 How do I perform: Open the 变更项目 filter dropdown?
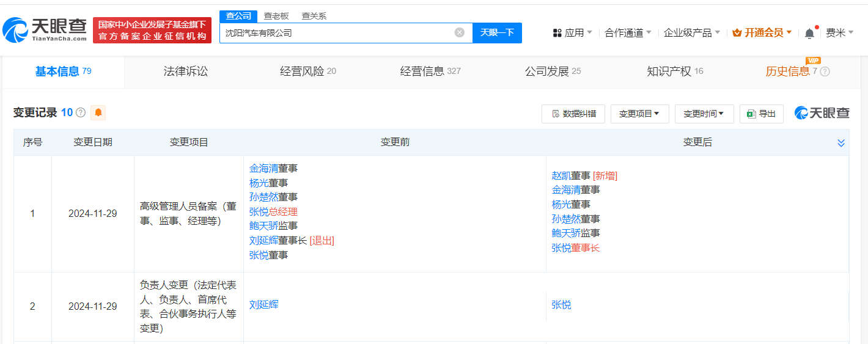coord(639,114)
